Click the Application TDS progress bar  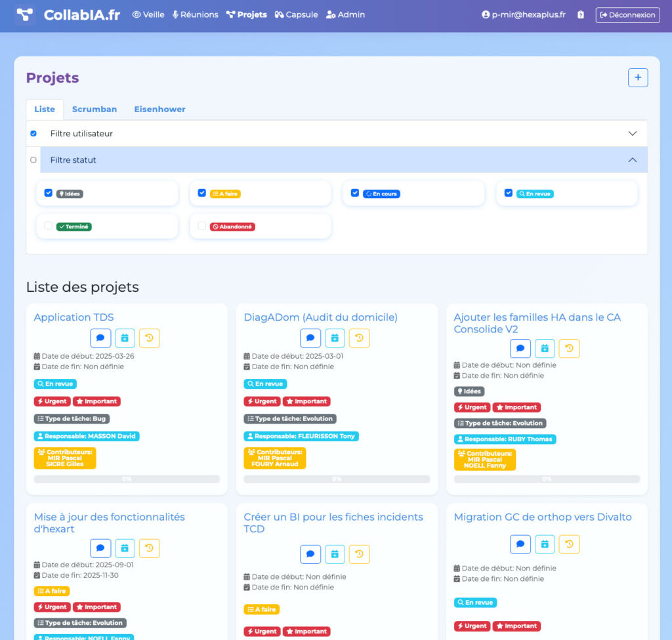tap(127, 479)
